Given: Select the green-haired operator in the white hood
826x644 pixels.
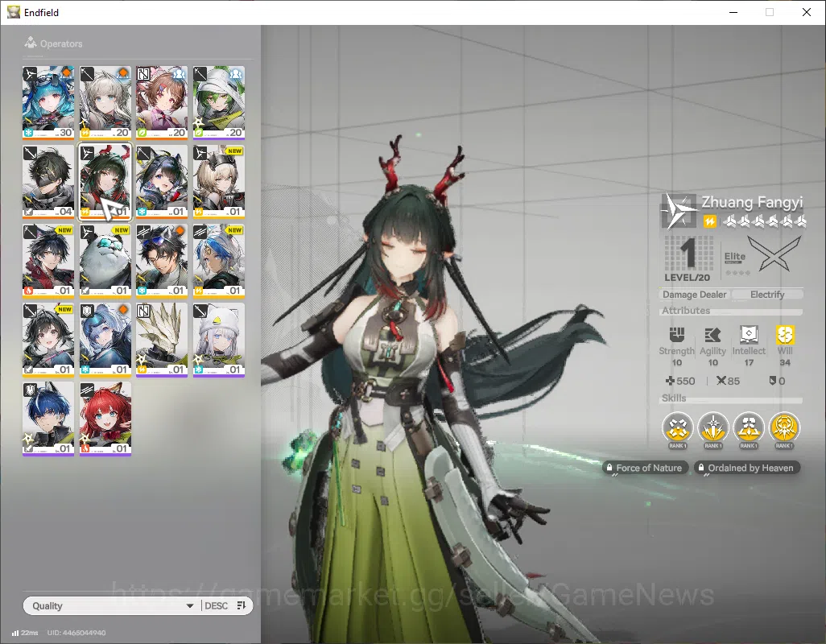Looking at the screenshot, I should click(x=219, y=102).
